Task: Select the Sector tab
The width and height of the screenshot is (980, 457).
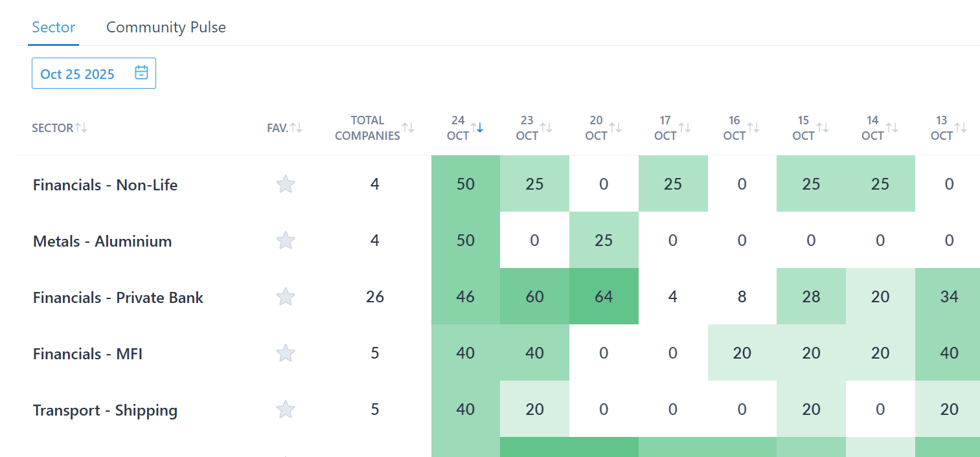Action: [x=54, y=28]
